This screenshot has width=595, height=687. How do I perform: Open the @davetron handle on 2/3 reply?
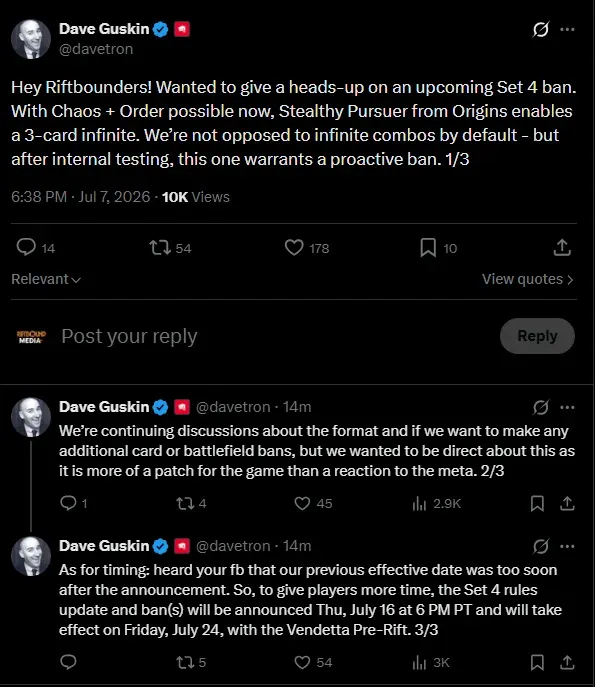tap(233, 407)
